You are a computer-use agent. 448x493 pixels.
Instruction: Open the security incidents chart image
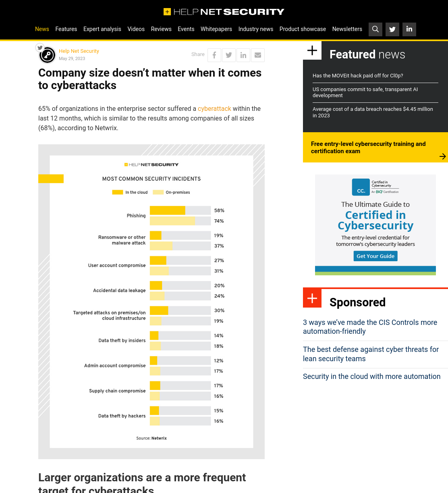pyautogui.click(x=151, y=302)
